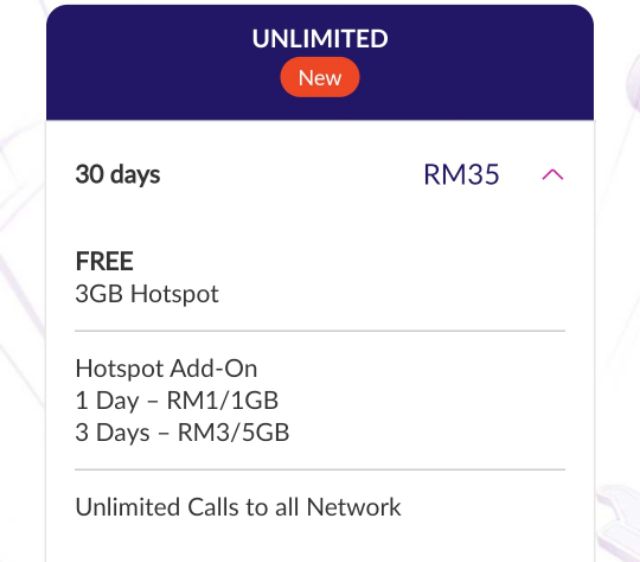Collapse the 30 days plan chevron

click(552, 175)
